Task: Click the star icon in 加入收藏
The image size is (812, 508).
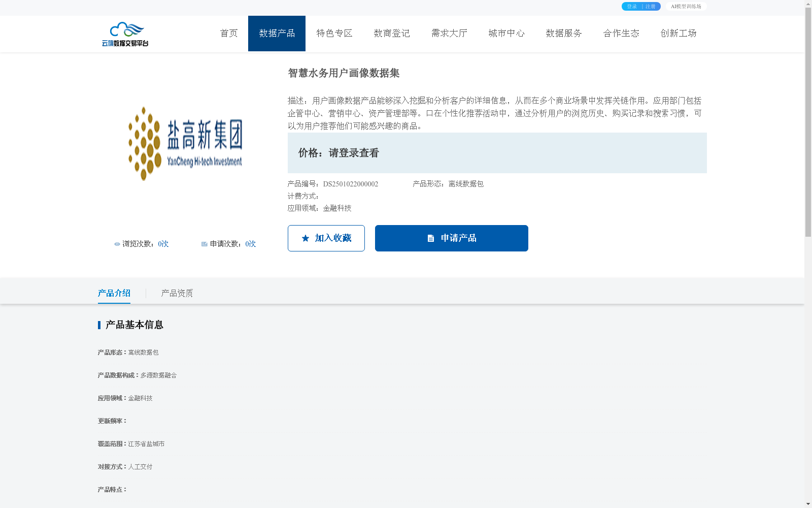Action: (306, 238)
